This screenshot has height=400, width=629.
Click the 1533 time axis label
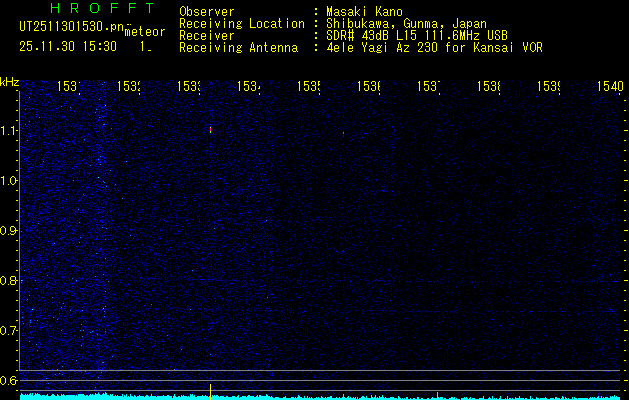[189, 86]
